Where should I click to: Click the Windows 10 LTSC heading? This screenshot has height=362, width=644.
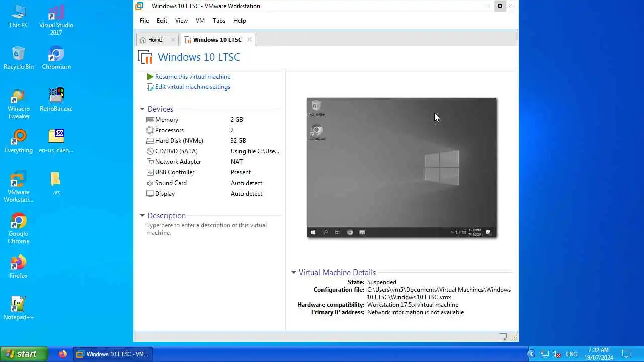pyautogui.click(x=199, y=57)
